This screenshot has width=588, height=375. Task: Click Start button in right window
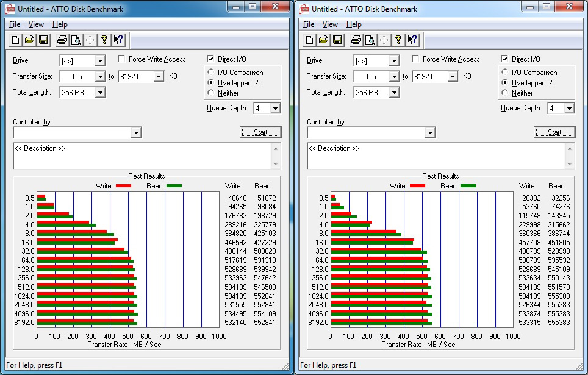point(554,132)
